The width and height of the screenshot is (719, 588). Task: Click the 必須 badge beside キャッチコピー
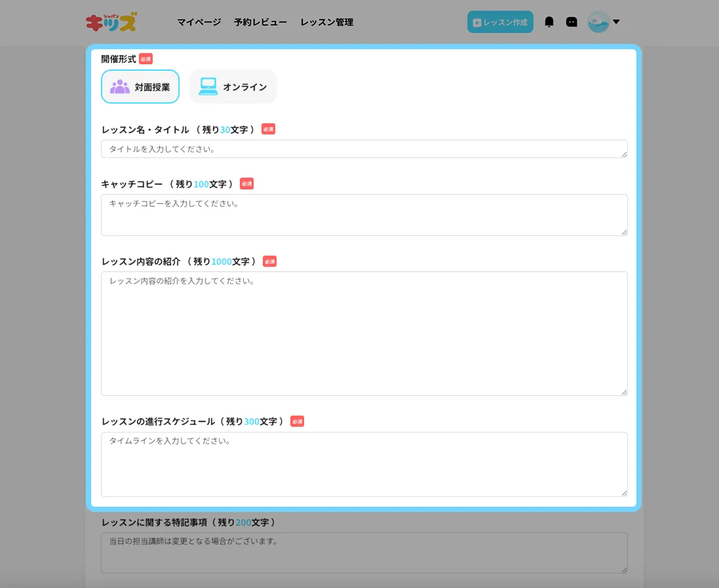246,184
